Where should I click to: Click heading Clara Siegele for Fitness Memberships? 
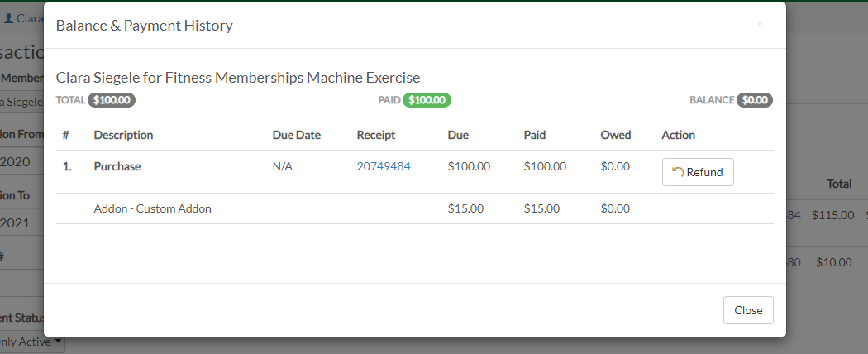(238, 78)
